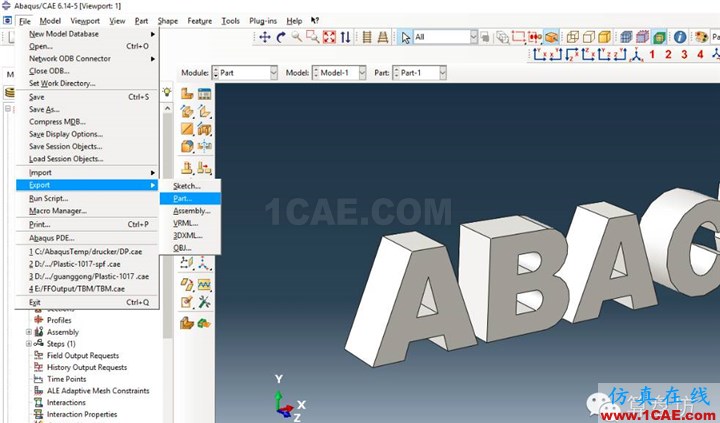
Task: Open the selection filter dropdown showing All
Action: pyautogui.click(x=445, y=37)
